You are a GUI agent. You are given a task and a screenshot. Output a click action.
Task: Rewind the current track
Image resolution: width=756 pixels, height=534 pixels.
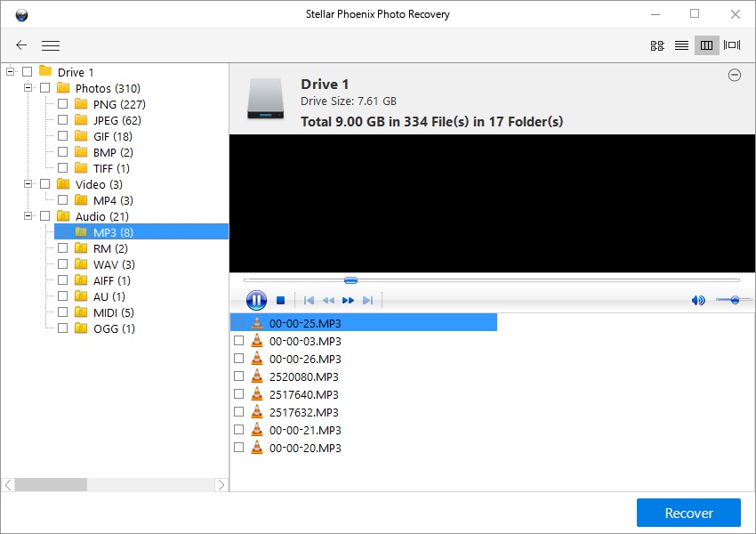coord(328,300)
